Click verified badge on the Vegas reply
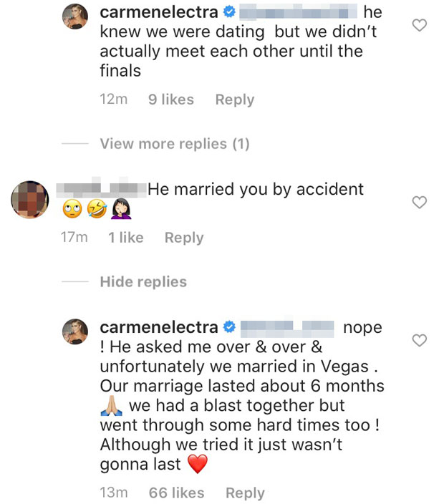This screenshot has height=504, width=444. pyautogui.click(x=229, y=328)
